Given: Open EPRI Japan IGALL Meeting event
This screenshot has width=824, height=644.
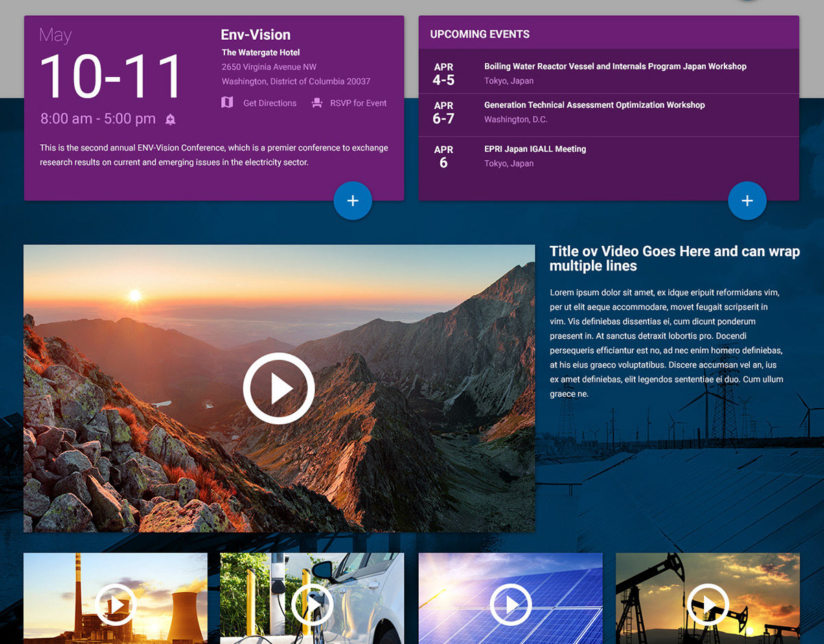Looking at the screenshot, I should pyautogui.click(x=535, y=149).
